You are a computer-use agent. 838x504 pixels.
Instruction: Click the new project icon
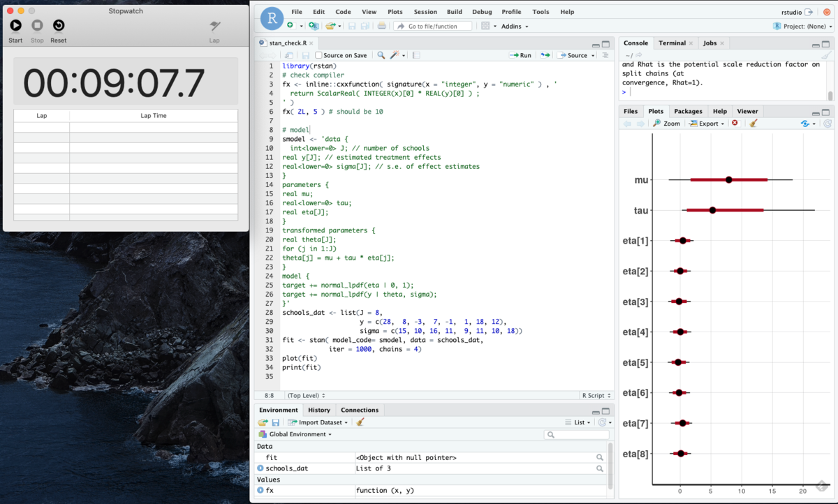(x=314, y=26)
